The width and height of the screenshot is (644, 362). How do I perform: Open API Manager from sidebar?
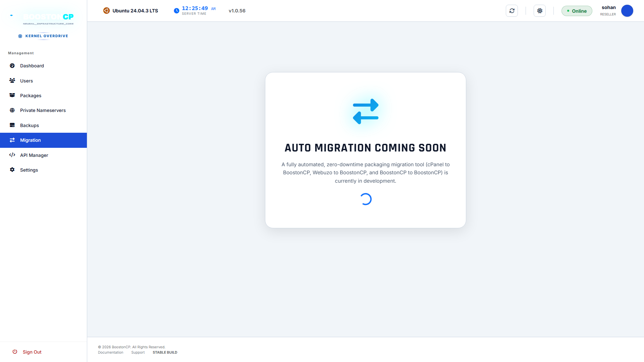[44, 155]
